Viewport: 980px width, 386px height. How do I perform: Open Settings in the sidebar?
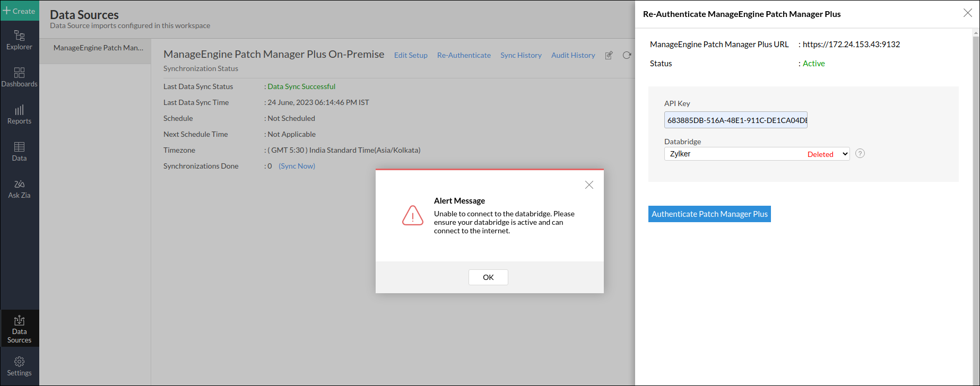(x=19, y=366)
